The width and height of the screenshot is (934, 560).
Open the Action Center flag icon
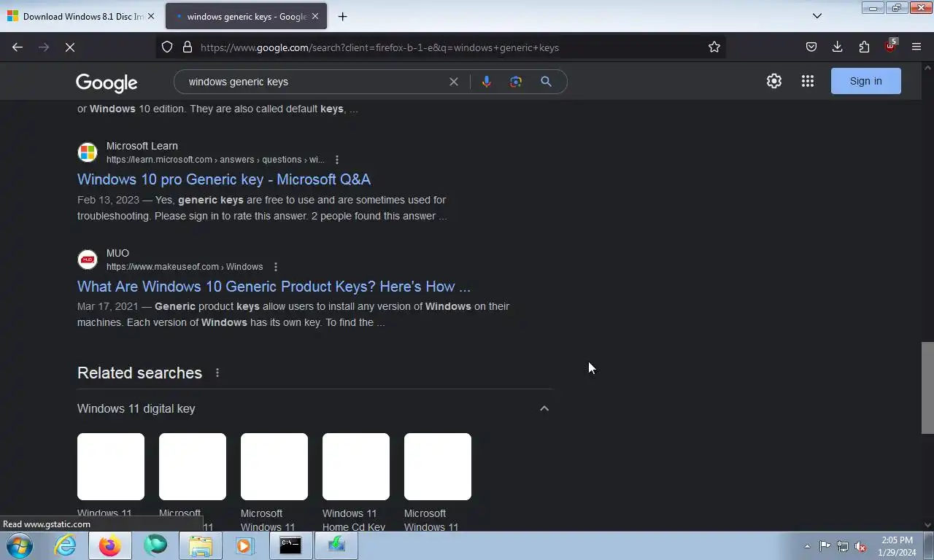click(825, 546)
